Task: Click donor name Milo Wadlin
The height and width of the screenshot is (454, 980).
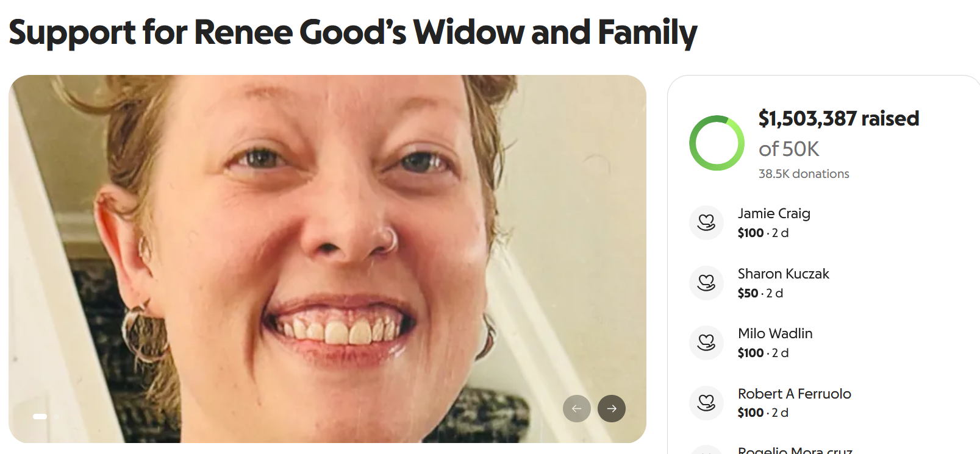Action: point(775,333)
